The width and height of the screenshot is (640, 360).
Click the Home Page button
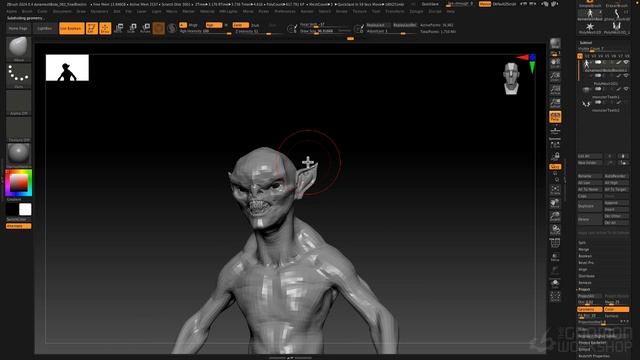pyautogui.click(x=18, y=29)
